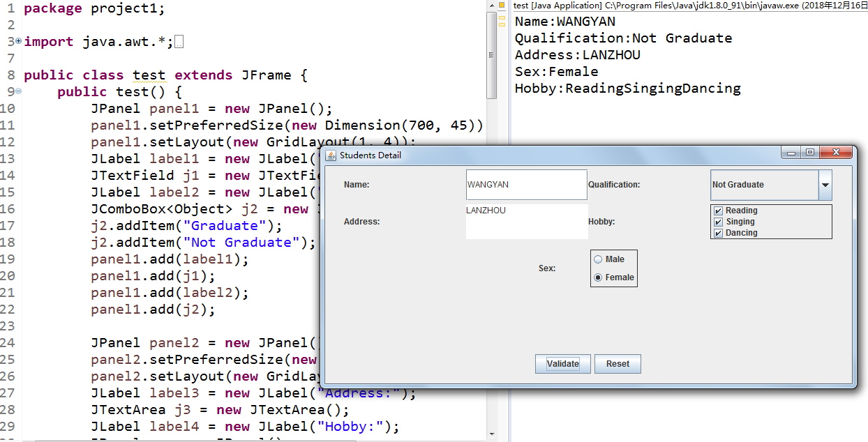The image size is (868, 442).
Task: Click the JLabel label4 "Hobby:" code line
Action: tap(245, 427)
